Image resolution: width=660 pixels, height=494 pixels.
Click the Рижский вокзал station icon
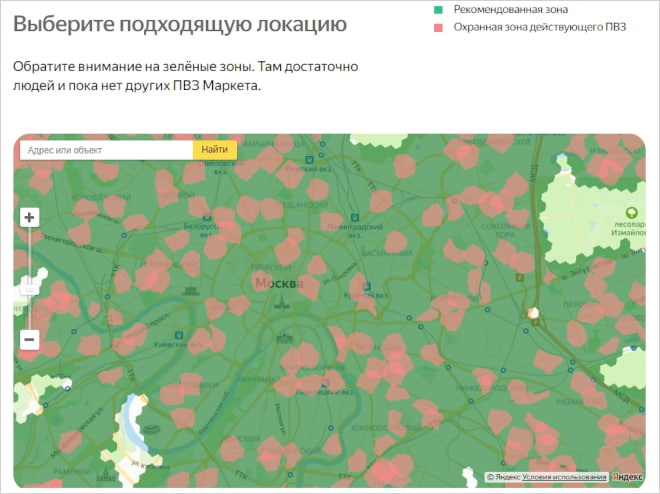pos(309,159)
